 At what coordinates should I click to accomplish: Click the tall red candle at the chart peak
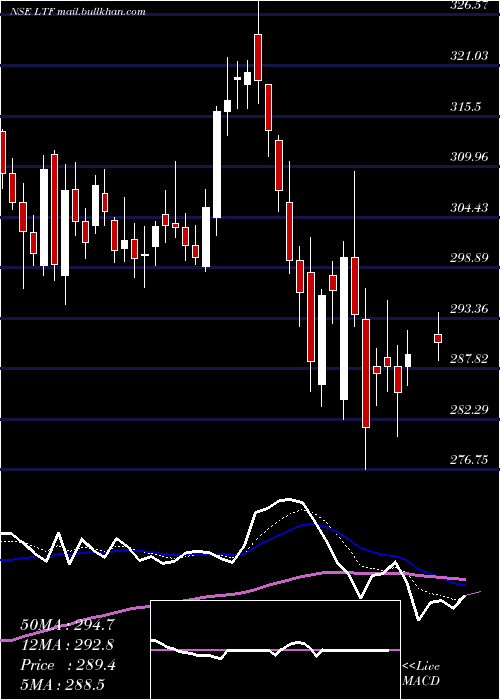[x=258, y=57]
